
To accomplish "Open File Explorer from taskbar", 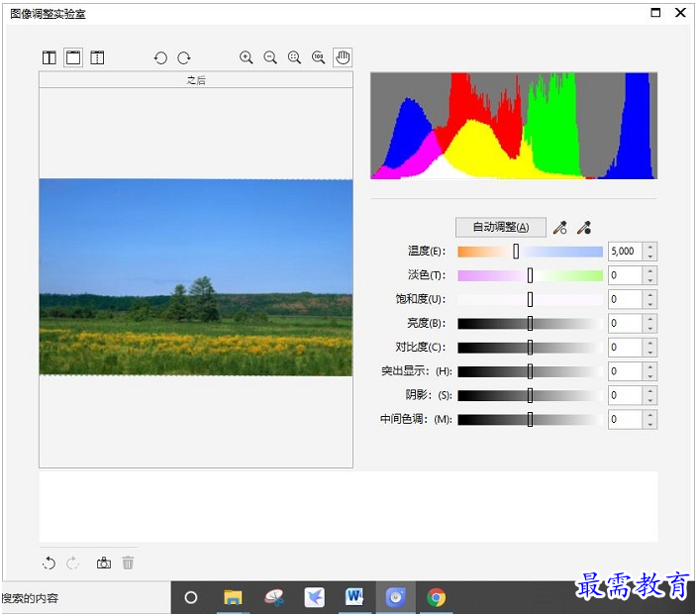I will click(233, 598).
